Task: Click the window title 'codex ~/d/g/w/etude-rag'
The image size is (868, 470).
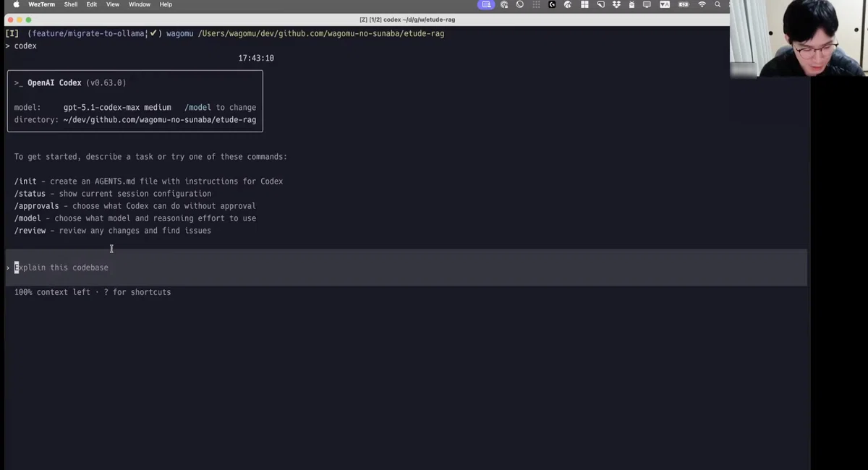Action: pyautogui.click(x=407, y=20)
